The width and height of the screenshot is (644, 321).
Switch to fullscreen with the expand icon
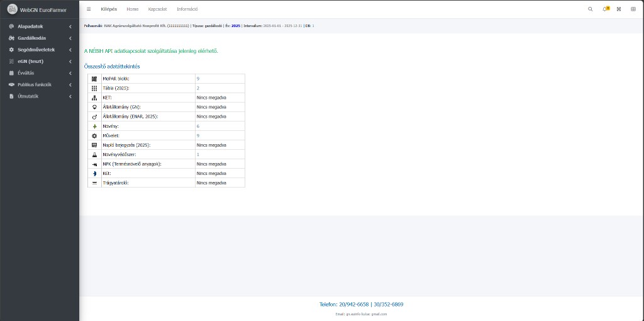click(x=619, y=9)
